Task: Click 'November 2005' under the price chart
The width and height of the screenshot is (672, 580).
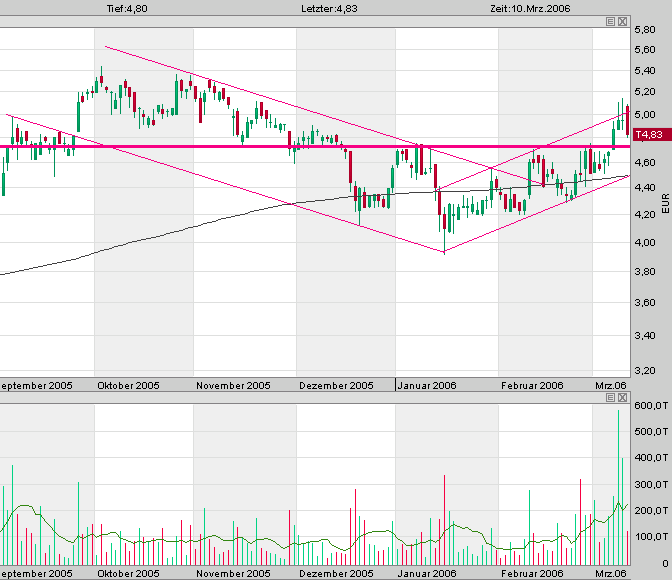Action: [x=233, y=385]
